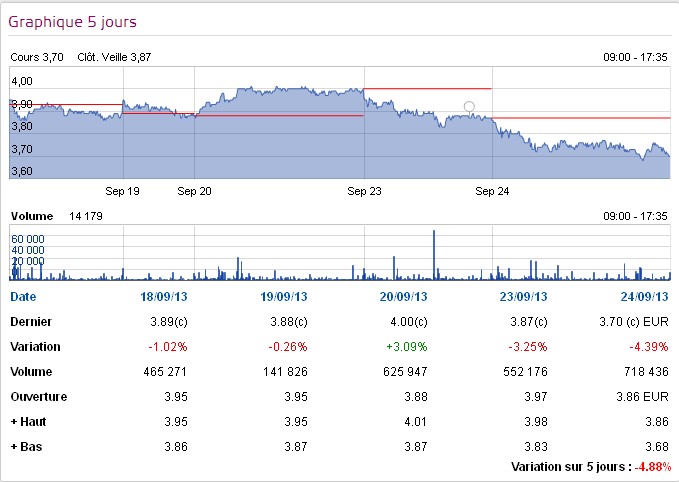Screen dimensions: 679x482
Task: Click the +3.09% variation value
Action: pos(408,346)
